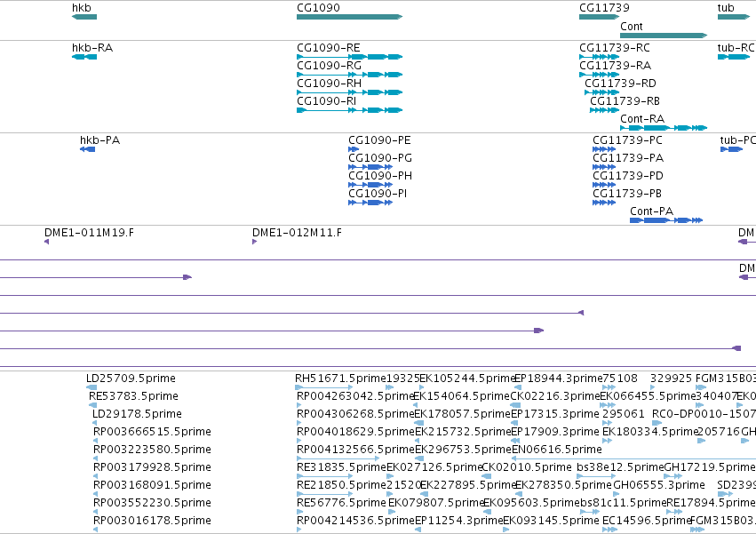
Task: Click the Cont gene bar
Action: [x=664, y=36]
